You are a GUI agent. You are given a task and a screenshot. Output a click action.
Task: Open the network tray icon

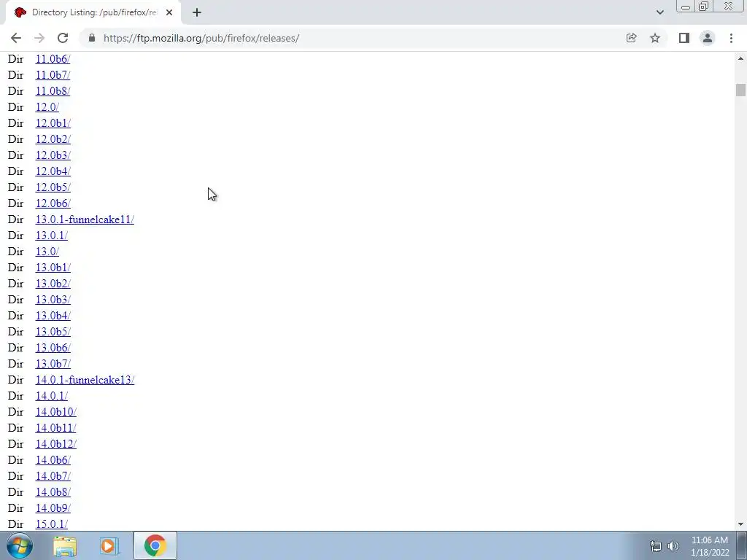656,546
